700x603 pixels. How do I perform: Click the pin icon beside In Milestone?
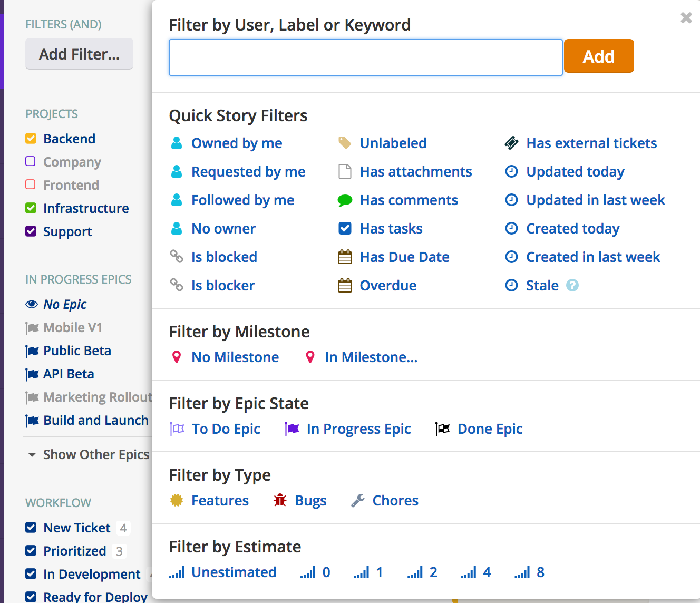(x=310, y=357)
